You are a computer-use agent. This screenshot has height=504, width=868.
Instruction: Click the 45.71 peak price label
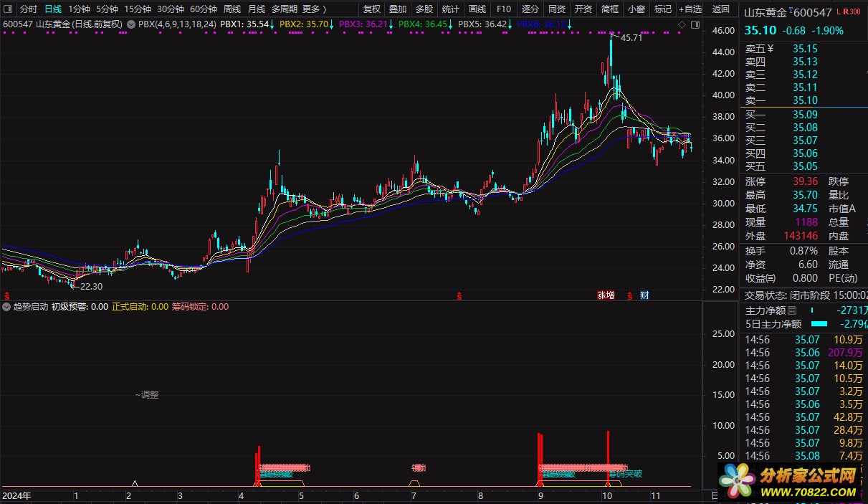(631, 37)
